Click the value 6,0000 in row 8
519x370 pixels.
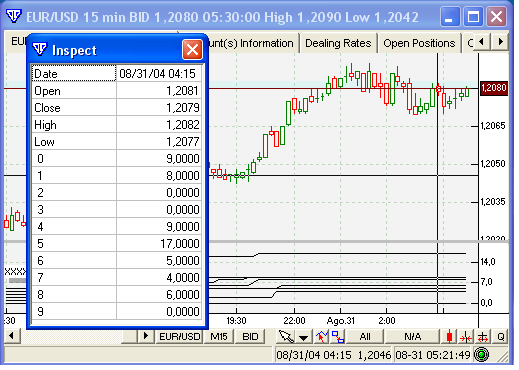(x=183, y=295)
